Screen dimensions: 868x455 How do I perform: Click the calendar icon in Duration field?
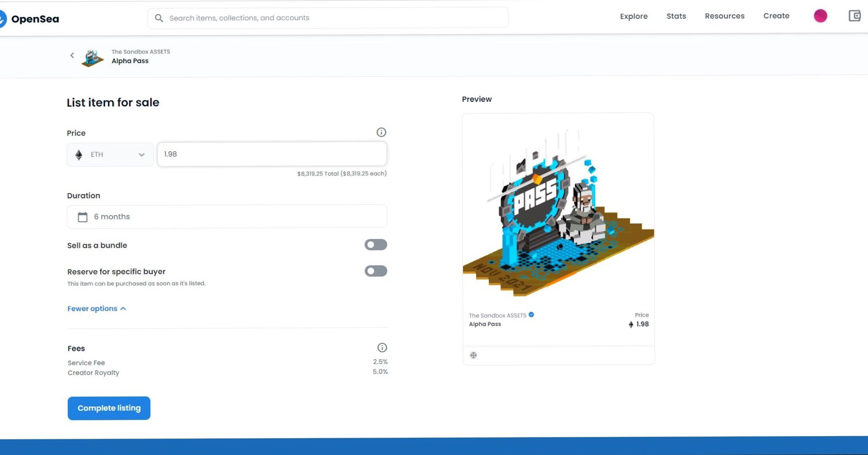82,217
